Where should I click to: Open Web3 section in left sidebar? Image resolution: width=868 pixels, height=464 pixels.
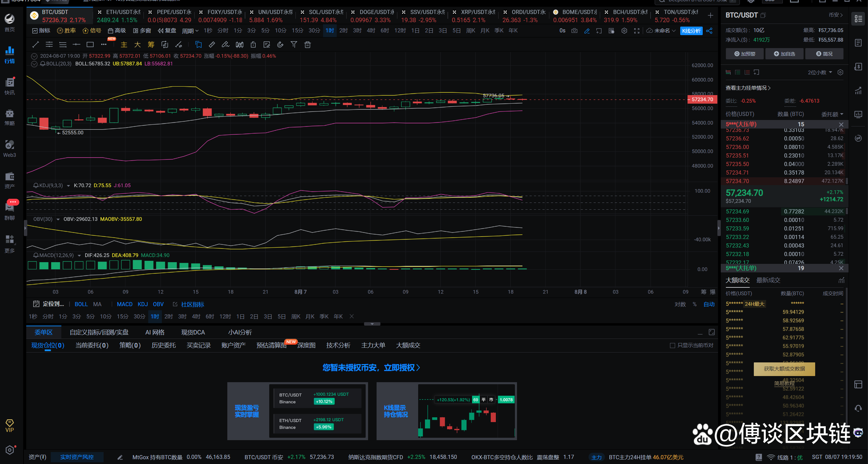tap(10, 149)
